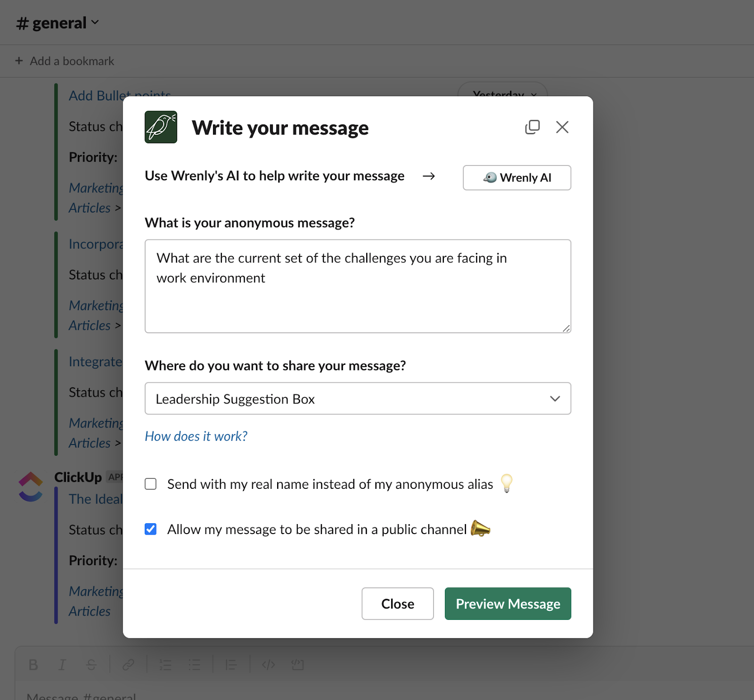The image size is (754, 700).
Task: Click the resize handle of message textarea
Action: (566, 328)
